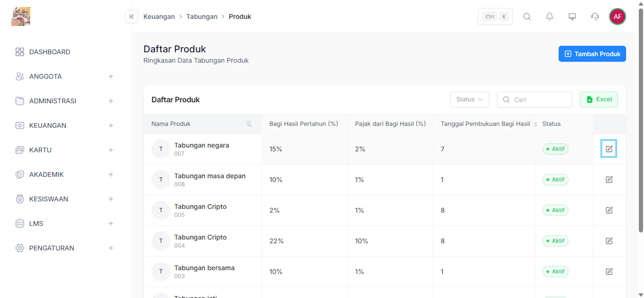Select KEUANGAN in the sidebar
The image size is (644, 298).
click(x=47, y=125)
